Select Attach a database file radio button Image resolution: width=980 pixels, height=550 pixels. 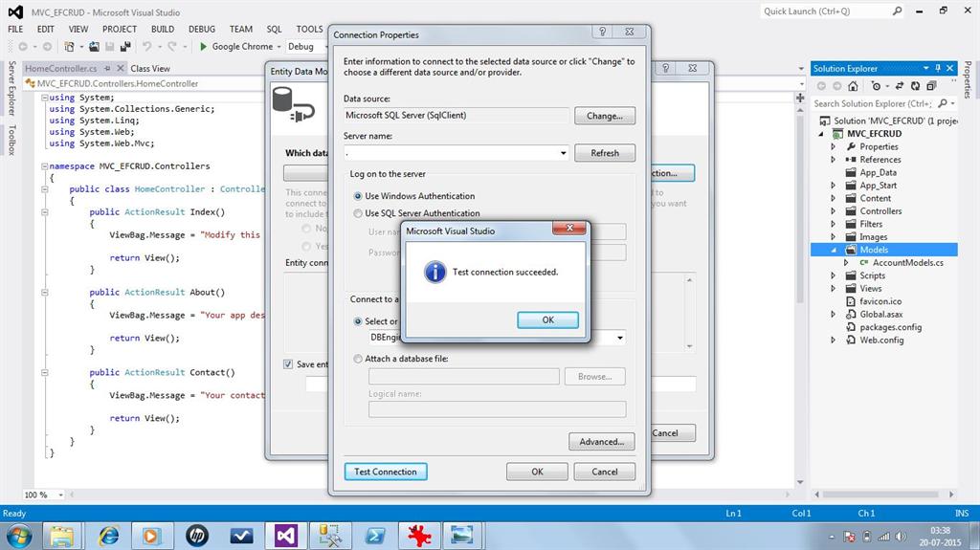tap(358, 359)
